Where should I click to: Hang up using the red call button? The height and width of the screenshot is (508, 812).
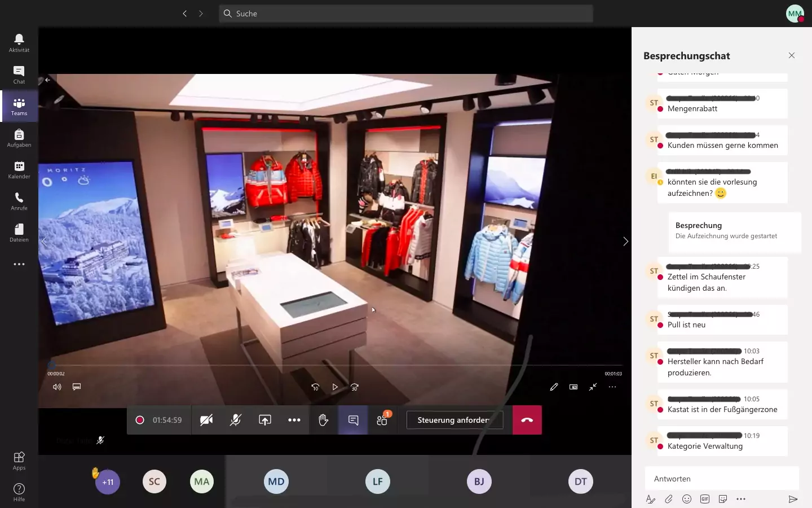(x=527, y=420)
